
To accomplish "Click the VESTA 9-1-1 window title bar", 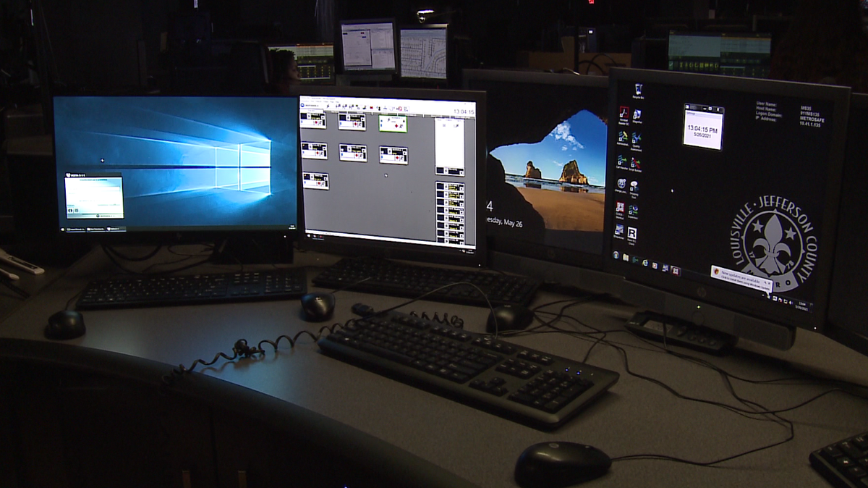I will [93, 174].
